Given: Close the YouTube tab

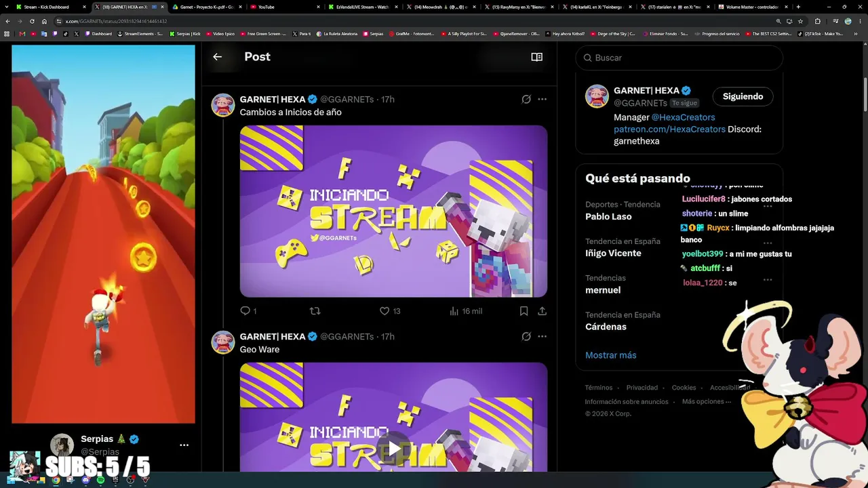Looking at the screenshot, I should [x=318, y=7].
